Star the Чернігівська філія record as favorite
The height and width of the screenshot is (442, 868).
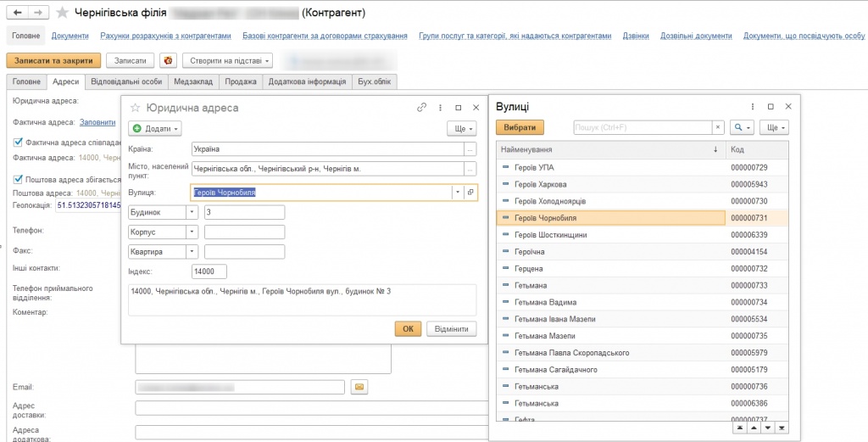pyautogui.click(x=62, y=13)
